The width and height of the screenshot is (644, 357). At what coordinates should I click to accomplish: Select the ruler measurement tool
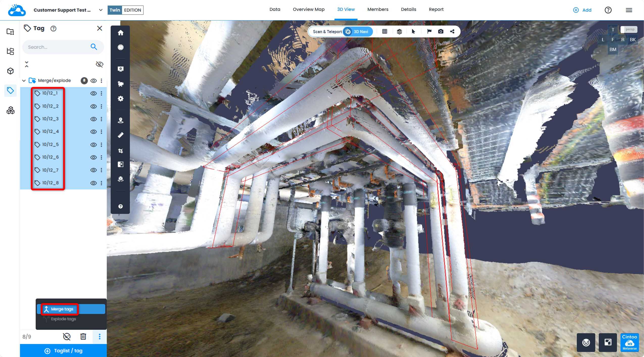tap(121, 135)
